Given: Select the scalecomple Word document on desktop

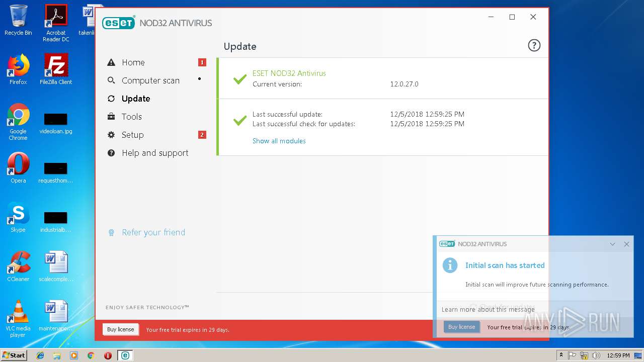Looking at the screenshot, I should pos(56,266).
